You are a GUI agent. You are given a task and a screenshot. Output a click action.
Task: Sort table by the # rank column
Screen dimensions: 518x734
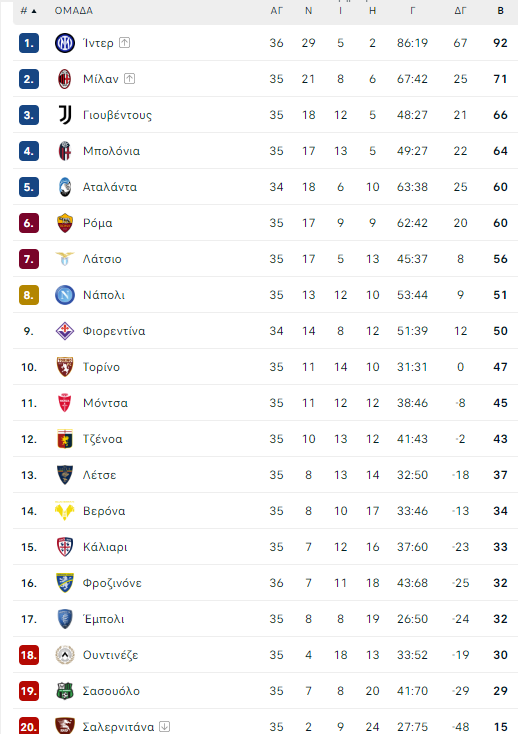(x=28, y=10)
